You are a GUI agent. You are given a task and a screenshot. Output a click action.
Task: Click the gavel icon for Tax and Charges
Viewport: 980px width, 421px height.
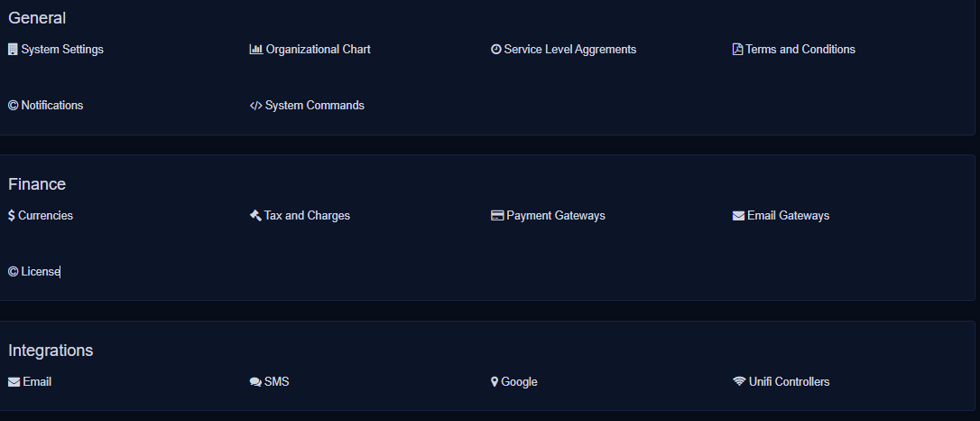(255, 216)
